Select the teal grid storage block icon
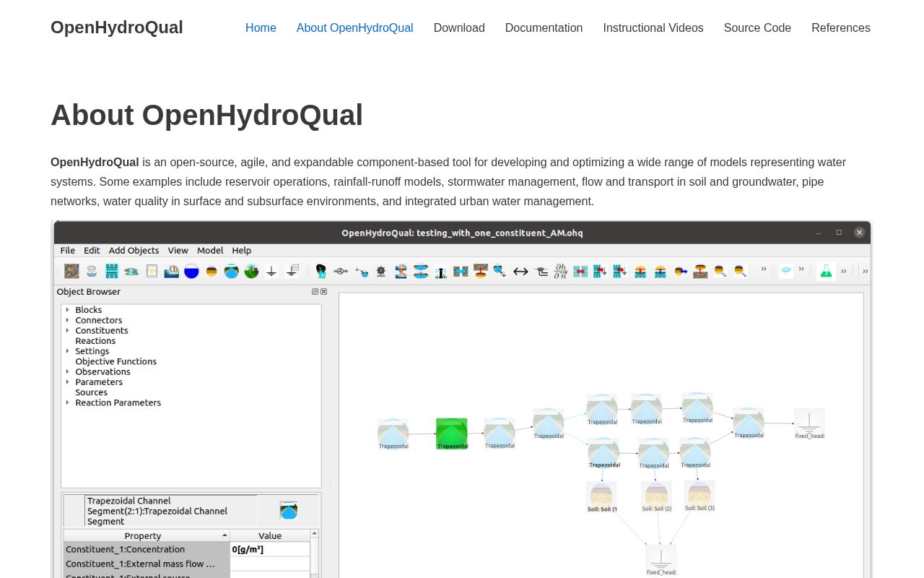The image size is (924, 578). pos(112,271)
